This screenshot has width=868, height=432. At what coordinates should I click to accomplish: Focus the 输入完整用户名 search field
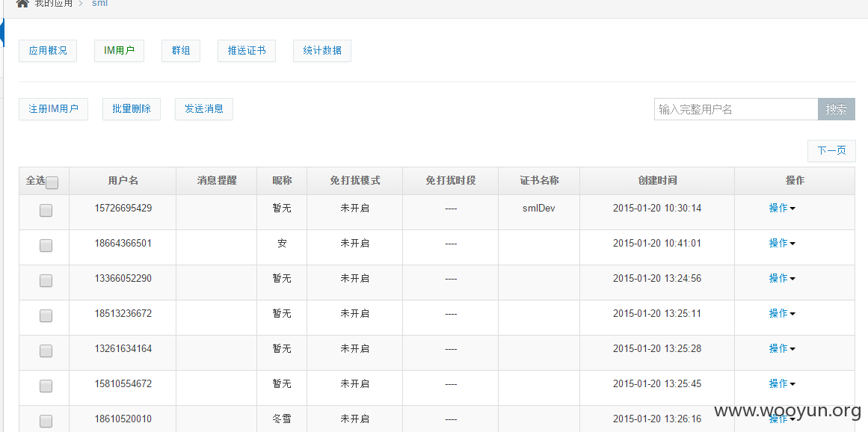(x=736, y=109)
